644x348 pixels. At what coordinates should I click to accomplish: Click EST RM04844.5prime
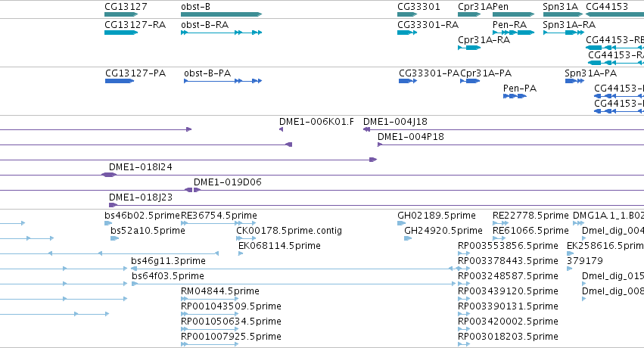coord(220,291)
